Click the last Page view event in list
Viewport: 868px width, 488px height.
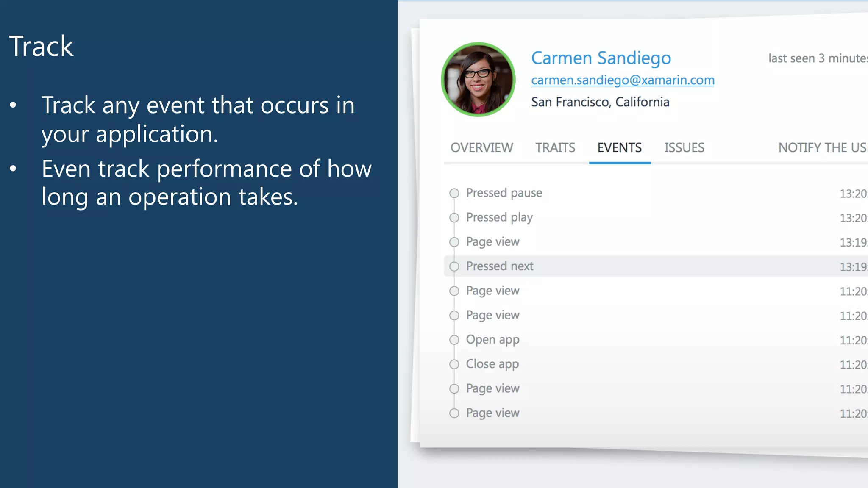[656, 413]
